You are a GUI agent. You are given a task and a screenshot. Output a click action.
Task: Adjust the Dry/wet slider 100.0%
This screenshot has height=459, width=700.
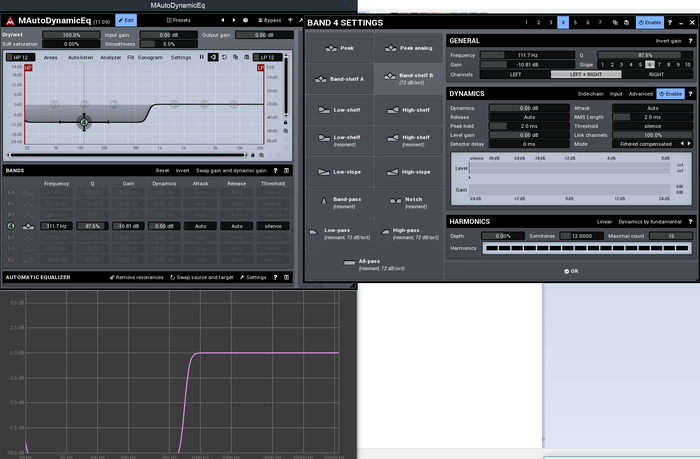(71, 35)
